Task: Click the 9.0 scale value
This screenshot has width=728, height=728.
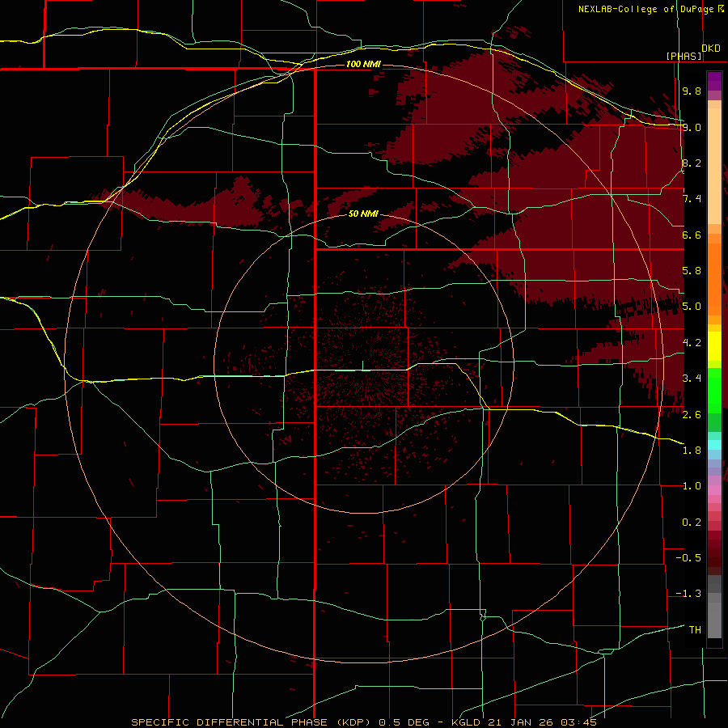Action: (x=692, y=127)
